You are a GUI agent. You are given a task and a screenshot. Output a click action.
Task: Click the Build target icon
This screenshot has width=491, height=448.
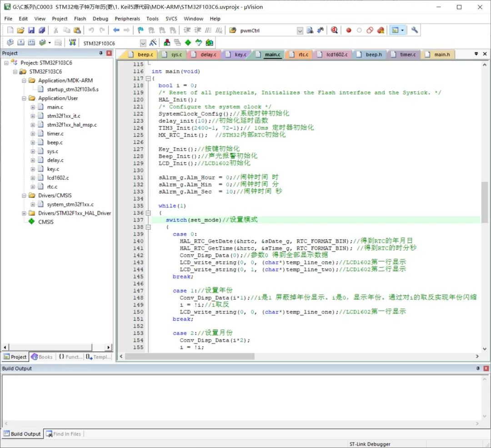click(20, 43)
